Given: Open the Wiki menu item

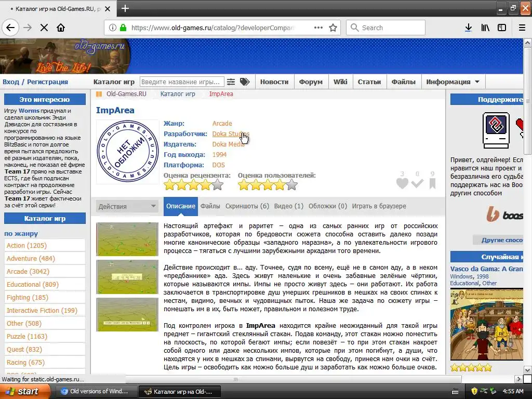Looking at the screenshot, I should 340,82.
